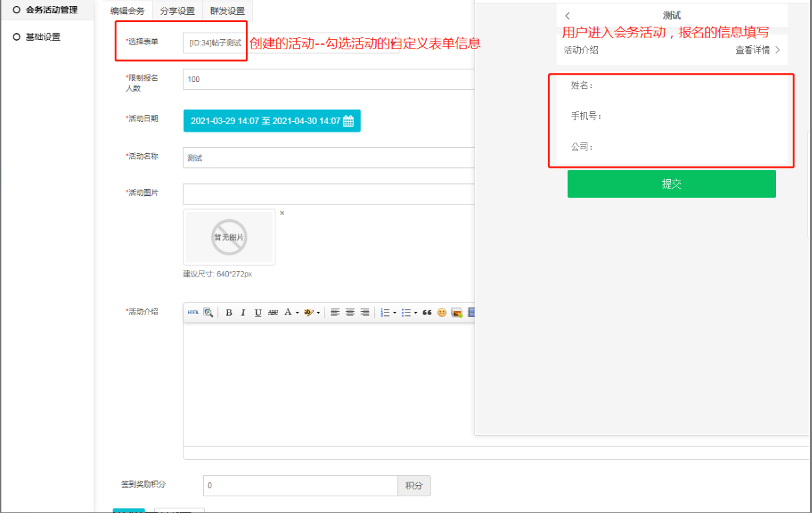Open the emoticon picker in the editor
The height and width of the screenshot is (513, 812).
(x=442, y=312)
